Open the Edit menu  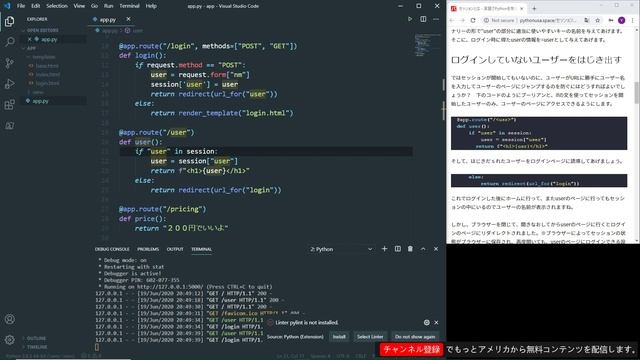click(x=36, y=6)
